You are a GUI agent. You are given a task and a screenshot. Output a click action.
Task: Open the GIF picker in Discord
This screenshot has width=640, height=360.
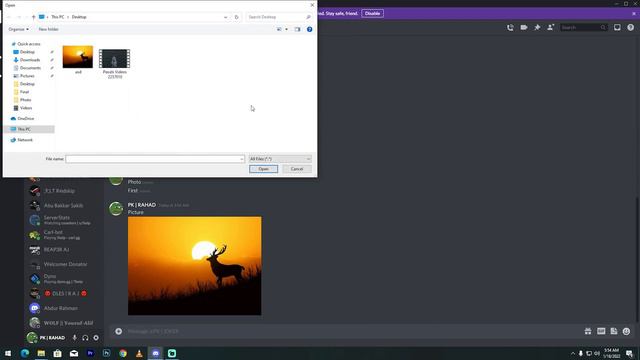coord(601,331)
